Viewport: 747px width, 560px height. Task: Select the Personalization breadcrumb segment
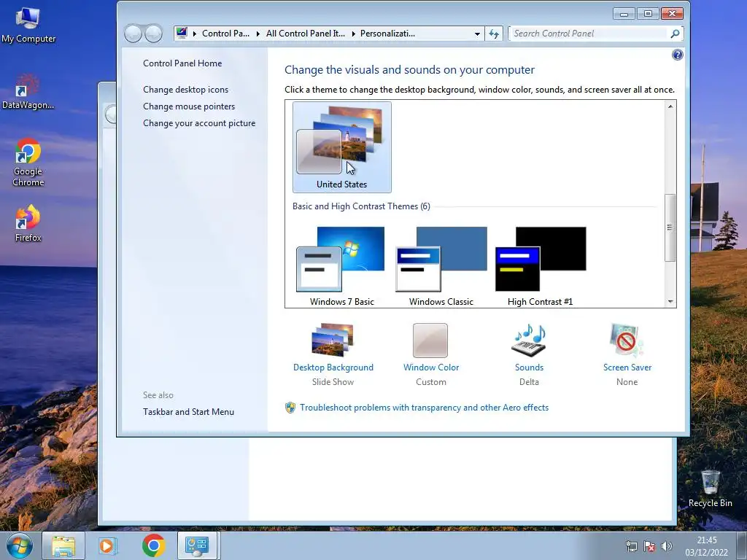(x=387, y=34)
